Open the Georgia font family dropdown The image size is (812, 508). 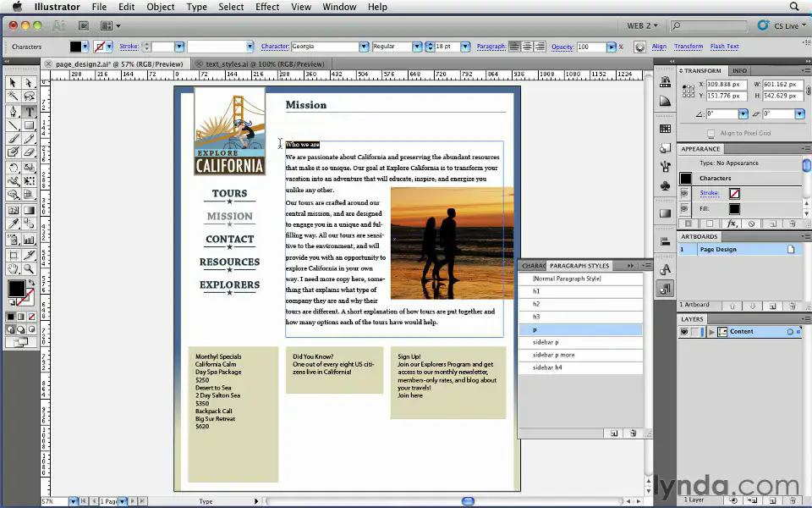point(364,47)
